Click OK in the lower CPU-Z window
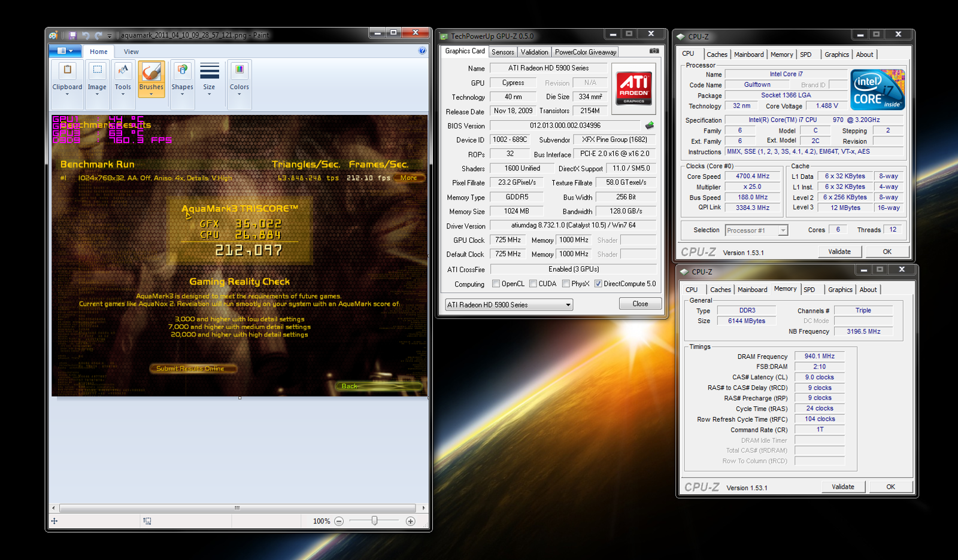Viewport: 958px width, 560px height. pos(890,487)
